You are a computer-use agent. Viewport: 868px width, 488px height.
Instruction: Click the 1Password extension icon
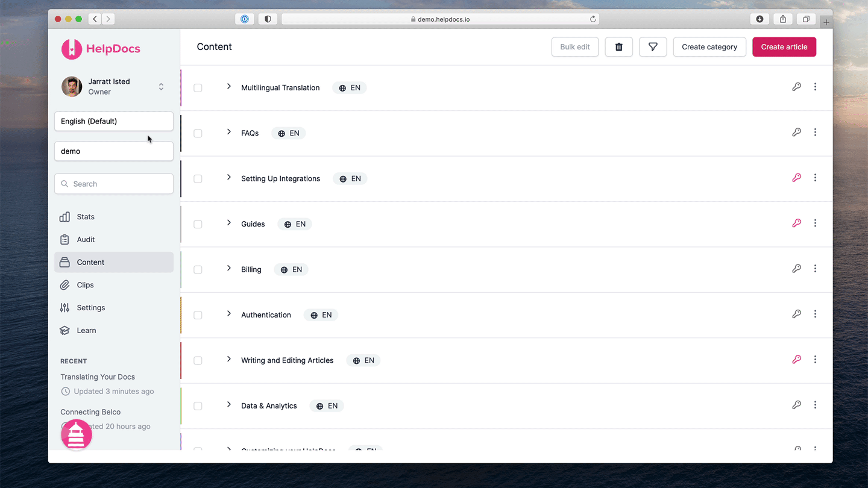245,19
